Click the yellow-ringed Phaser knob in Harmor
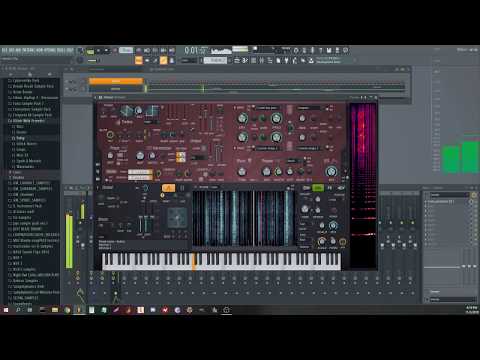Screen dimensions: 480x360 click(x=278, y=172)
